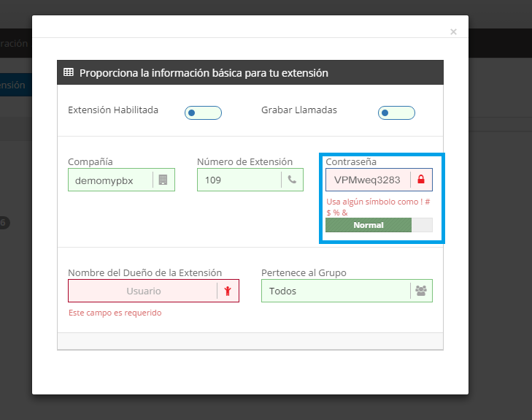Click the phone icon beside extension number
Screen dimensions: 532x420
pos(292,180)
